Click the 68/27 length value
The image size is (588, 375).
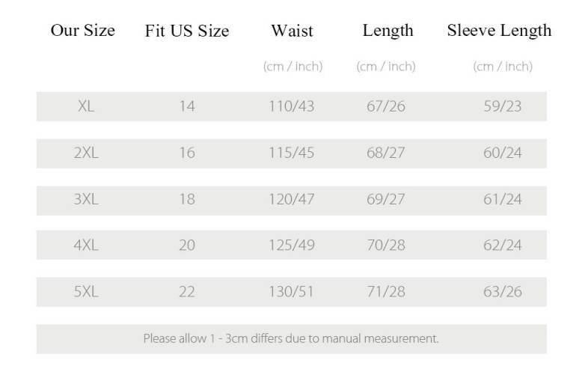(386, 153)
